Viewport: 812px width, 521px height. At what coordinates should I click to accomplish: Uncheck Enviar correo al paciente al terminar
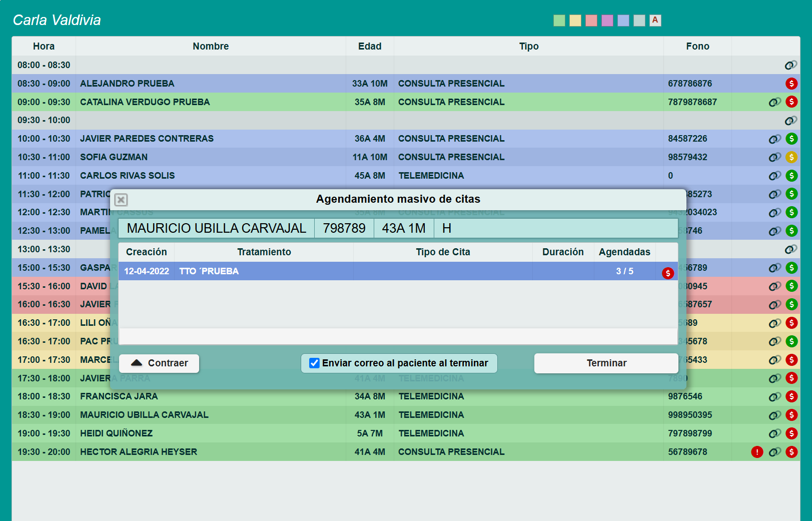(x=314, y=363)
